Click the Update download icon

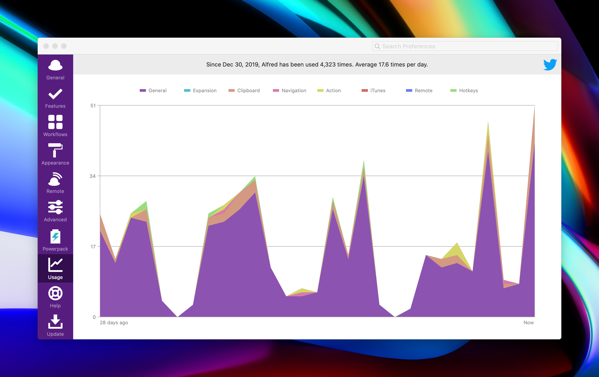[55, 322]
